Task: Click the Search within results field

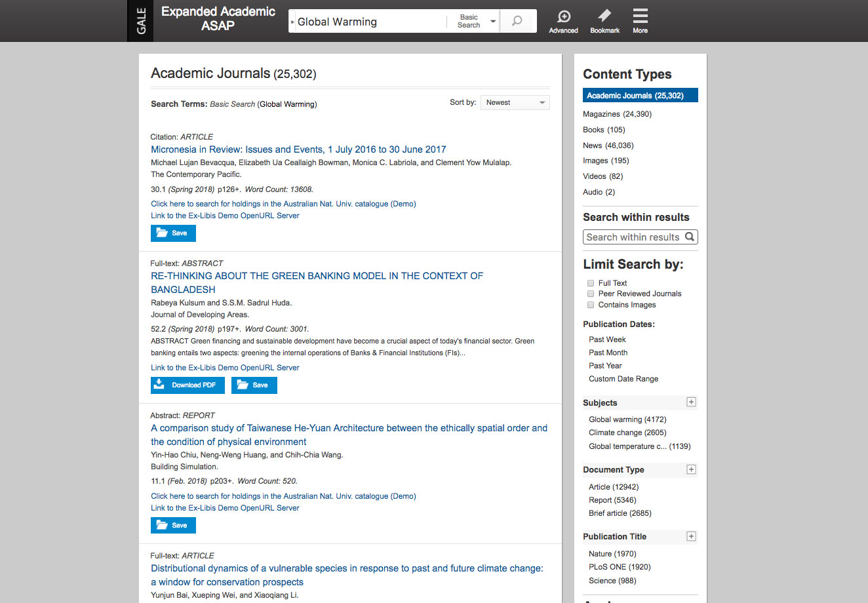Action: point(633,237)
